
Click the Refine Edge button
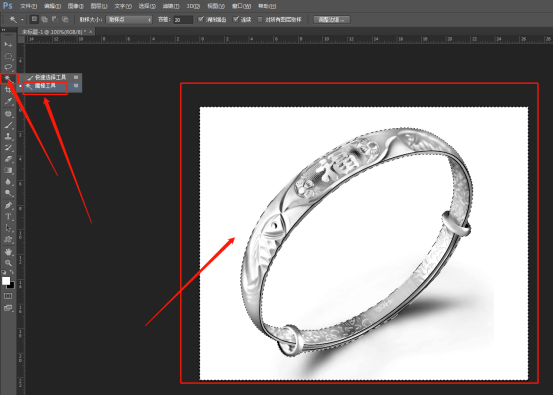tap(332, 20)
